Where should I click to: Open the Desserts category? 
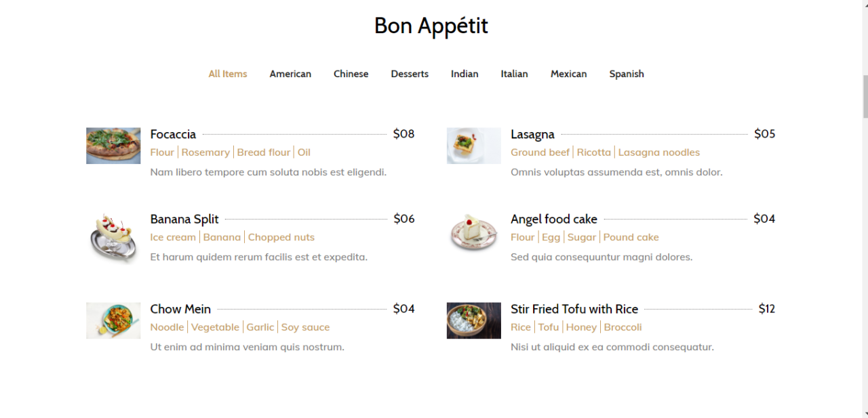[x=410, y=73]
